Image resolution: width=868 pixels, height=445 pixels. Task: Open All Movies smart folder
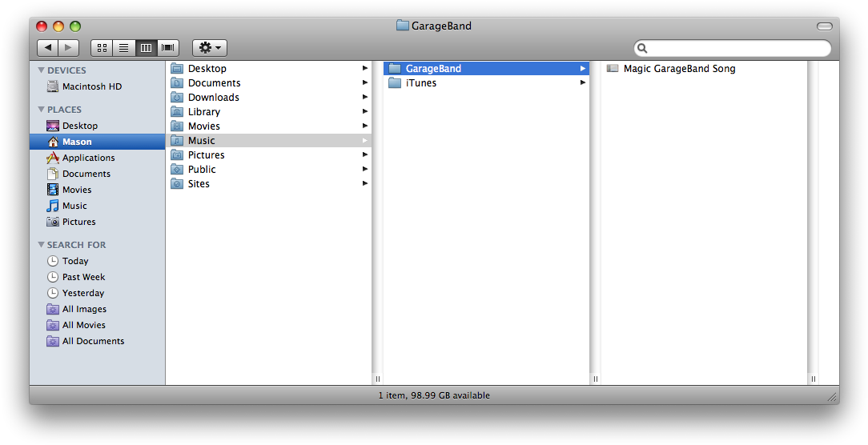(98, 325)
